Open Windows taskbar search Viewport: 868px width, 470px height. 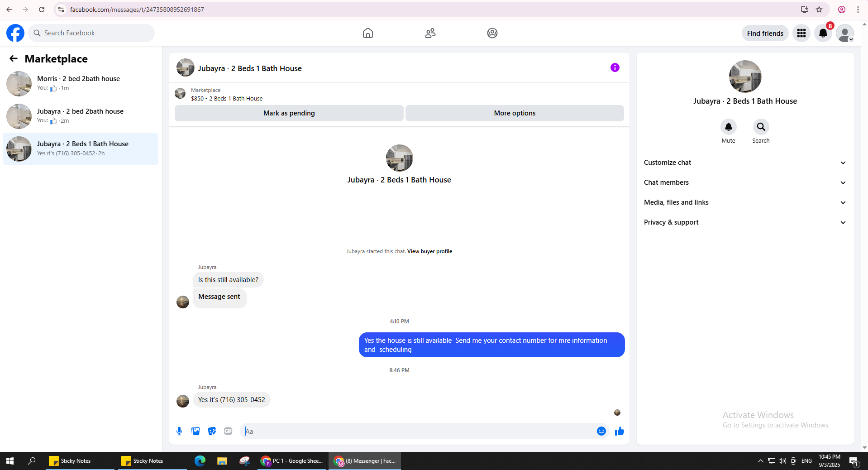(32, 461)
